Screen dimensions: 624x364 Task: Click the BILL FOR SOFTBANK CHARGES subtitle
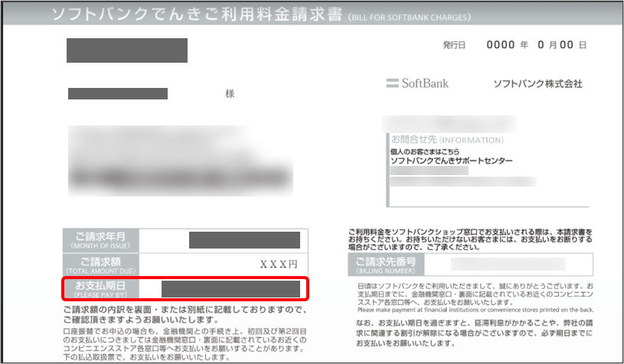coord(410,17)
